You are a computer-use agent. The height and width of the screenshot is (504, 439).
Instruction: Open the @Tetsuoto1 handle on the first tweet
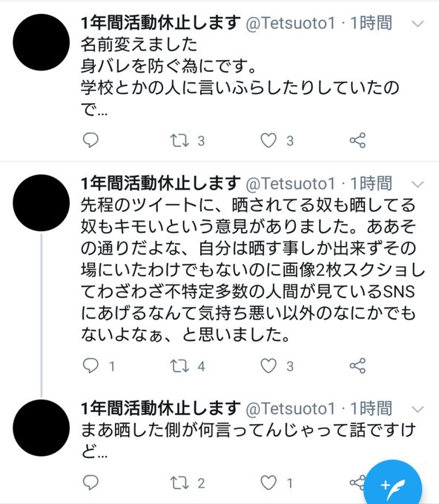click(291, 23)
